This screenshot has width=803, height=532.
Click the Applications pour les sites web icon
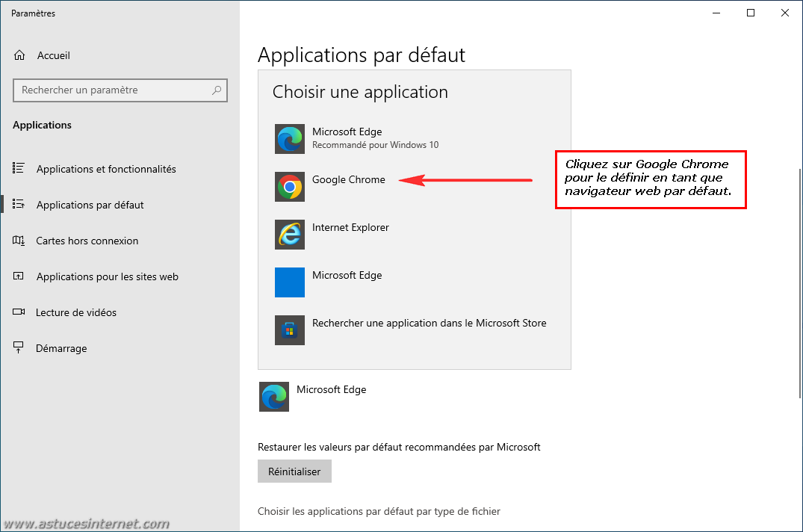(19, 276)
